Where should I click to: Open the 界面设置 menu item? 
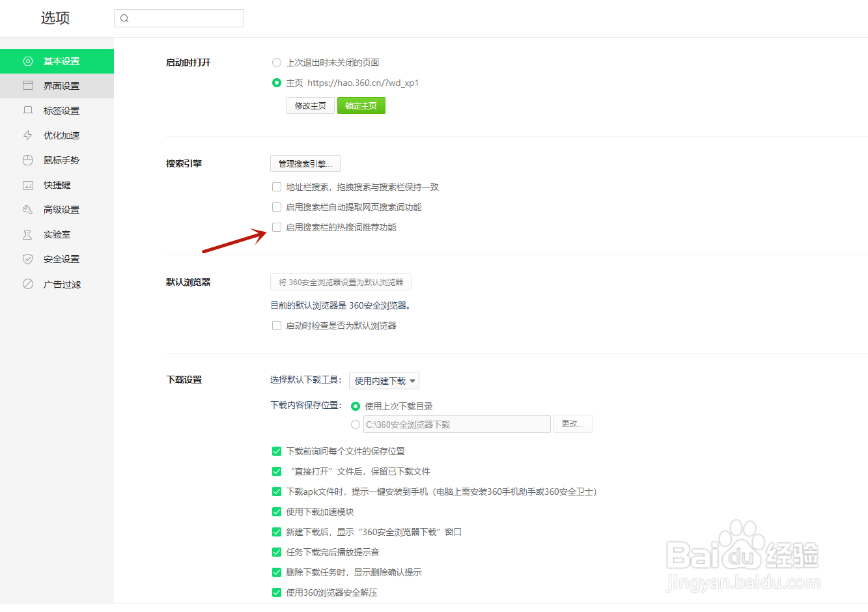coord(57,86)
